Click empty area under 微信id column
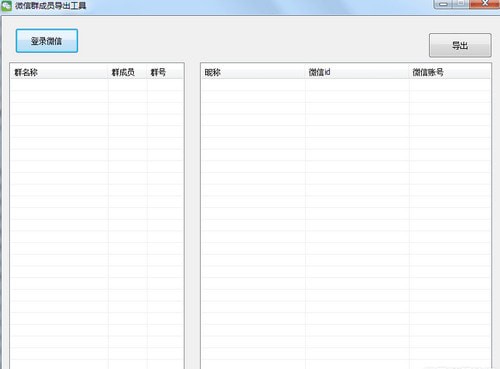 [x=357, y=200]
